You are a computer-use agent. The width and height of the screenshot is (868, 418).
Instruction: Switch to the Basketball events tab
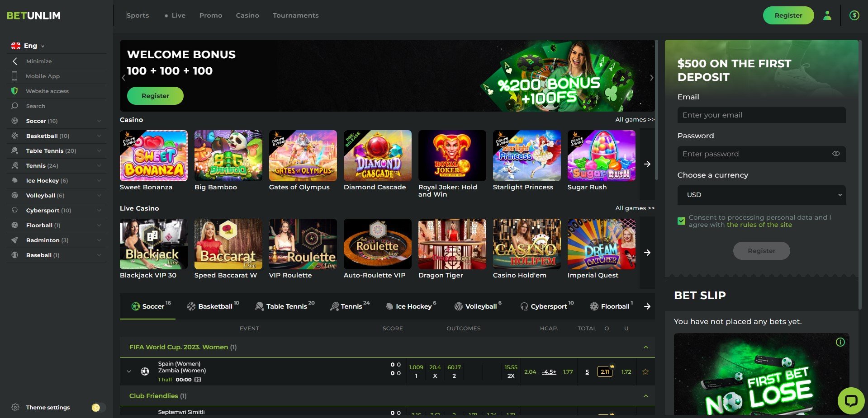coord(213,306)
